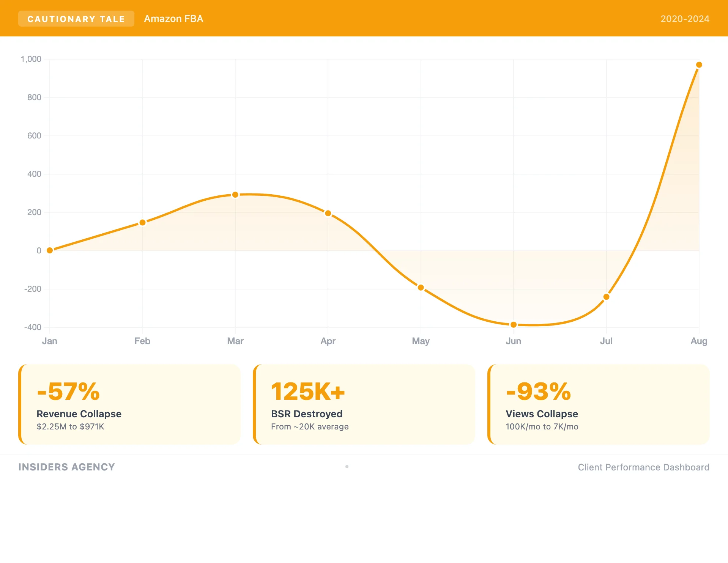Viewport: 728px width, 563px height.
Task: Click the INSIDERS AGENCY footer logo
Action: coord(67,467)
